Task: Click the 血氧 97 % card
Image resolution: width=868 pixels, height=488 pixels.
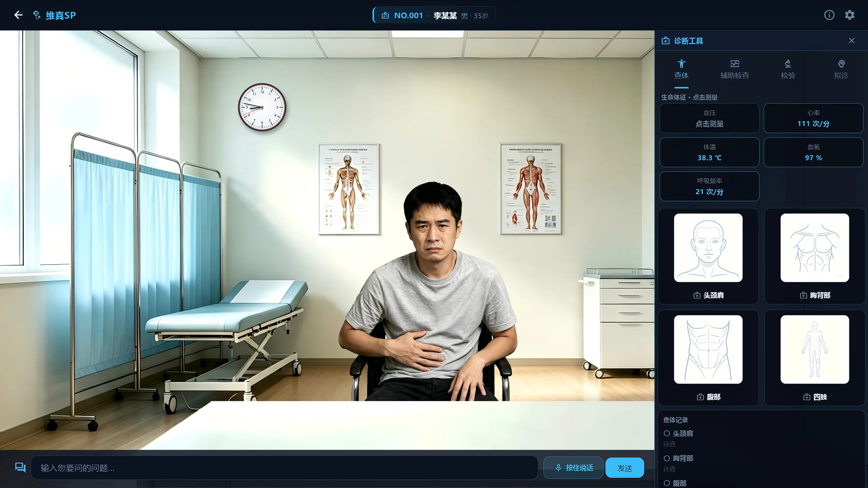Action: pyautogui.click(x=813, y=152)
